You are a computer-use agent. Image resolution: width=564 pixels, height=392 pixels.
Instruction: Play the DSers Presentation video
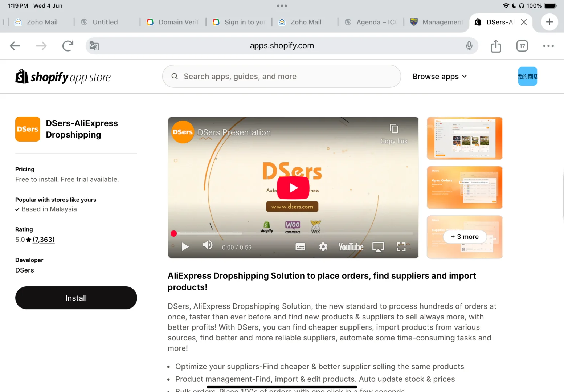293,188
